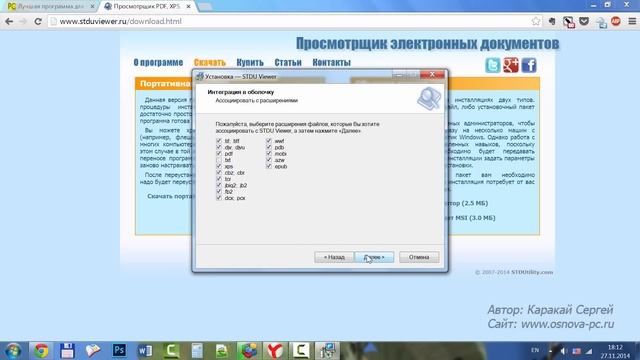The width and height of the screenshot is (640, 360).
Task: Open the Скачать site menu item
Action: click(209, 62)
